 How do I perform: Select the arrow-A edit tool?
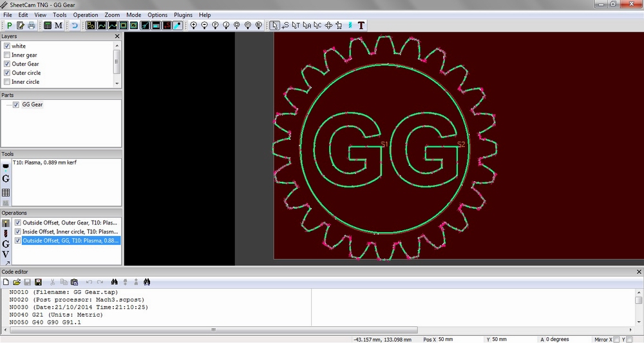[x=307, y=26]
